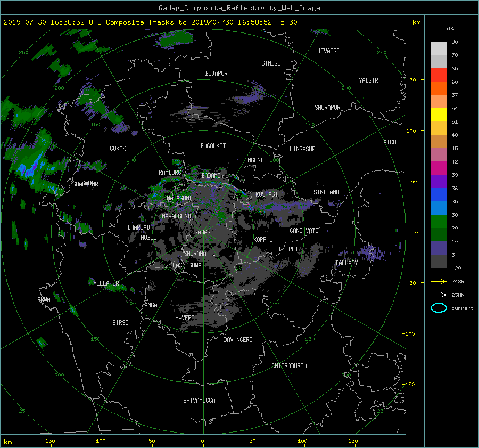The image size is (479, 448).
Task: Click the green 30 dBZ legend swatch
Action: click(439, 221)
